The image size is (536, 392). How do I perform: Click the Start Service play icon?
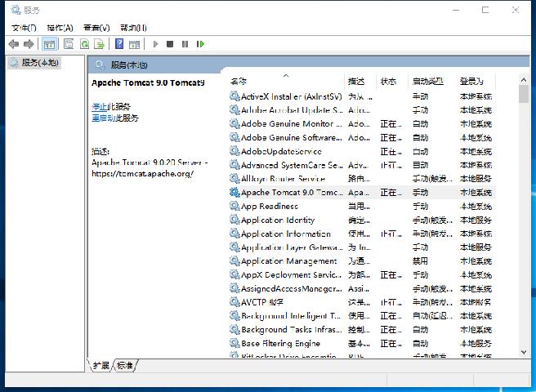pos(155,44)
